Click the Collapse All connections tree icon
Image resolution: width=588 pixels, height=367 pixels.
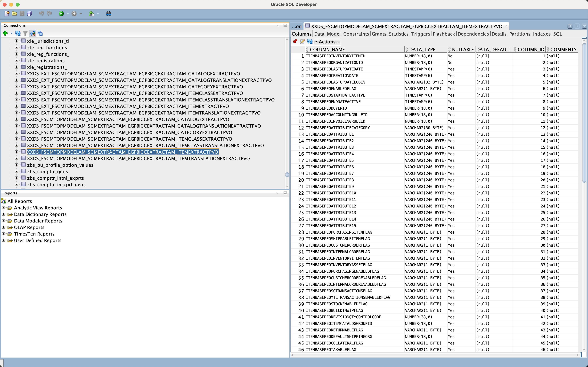tap(40, 33)
